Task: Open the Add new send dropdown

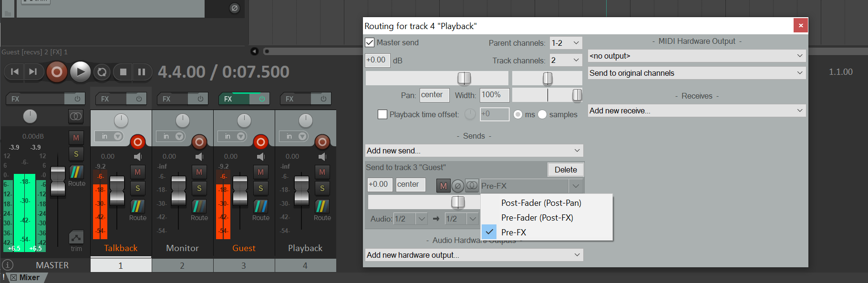Action: click(x=474, y=151)
